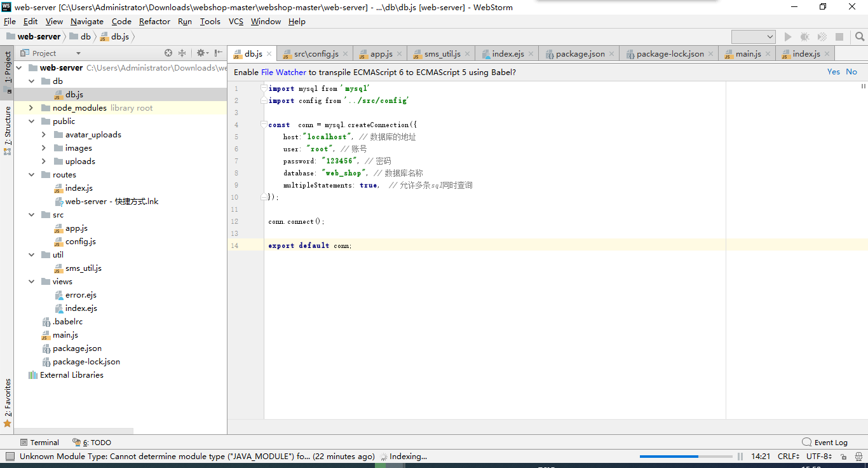Expand the node_modules folder
The height and width of the screenshot is (468, 868).
click(x=31, y=108)
